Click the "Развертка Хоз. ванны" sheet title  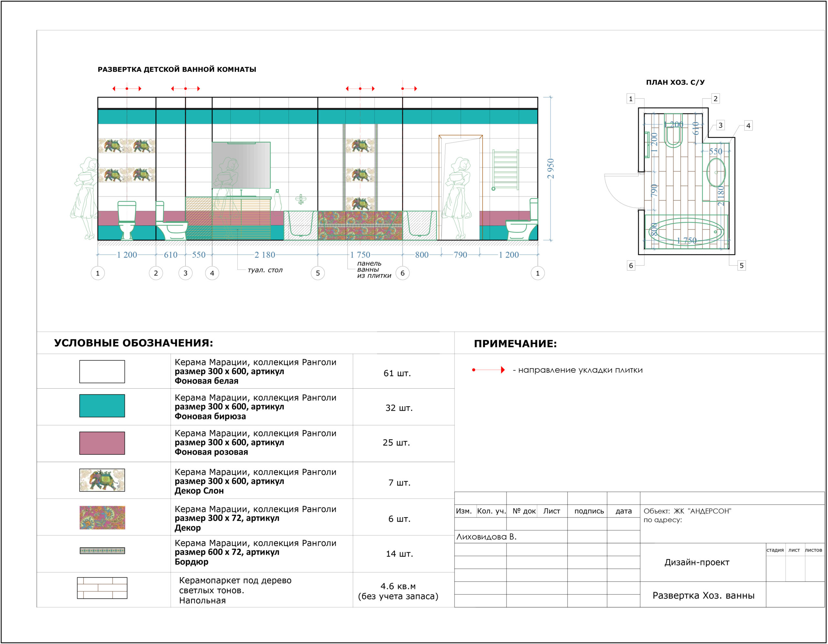703,596
